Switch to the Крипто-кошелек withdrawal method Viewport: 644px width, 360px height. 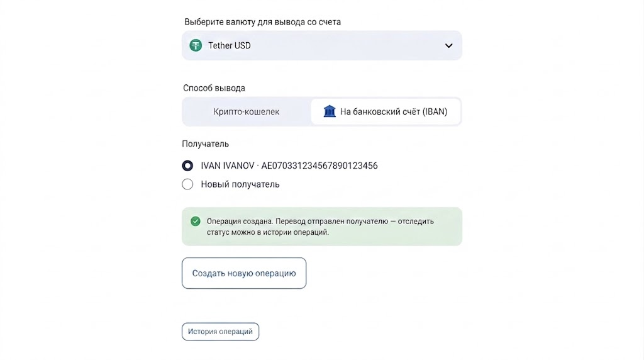[x=247, y=111]
